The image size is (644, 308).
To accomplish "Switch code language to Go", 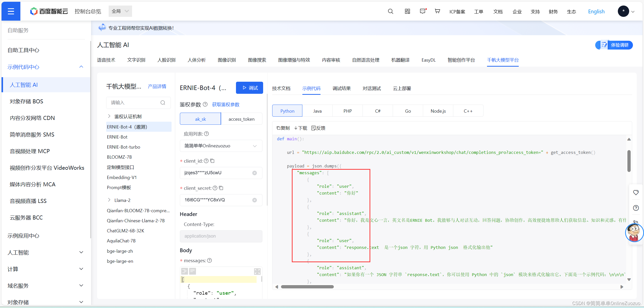I will 408,111.
